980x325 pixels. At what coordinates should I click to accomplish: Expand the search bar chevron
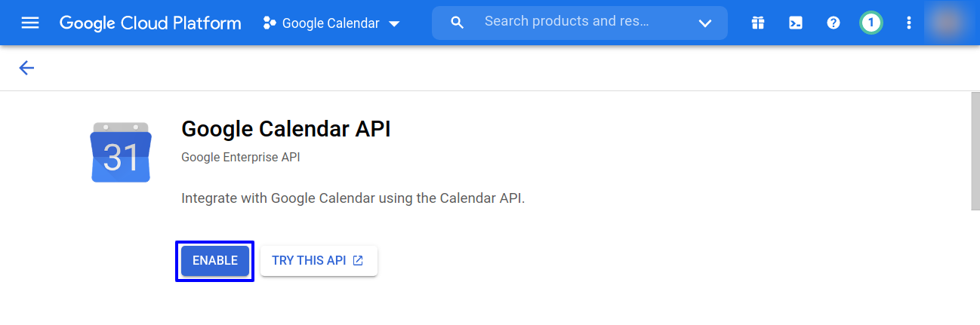tap(705, 23)
